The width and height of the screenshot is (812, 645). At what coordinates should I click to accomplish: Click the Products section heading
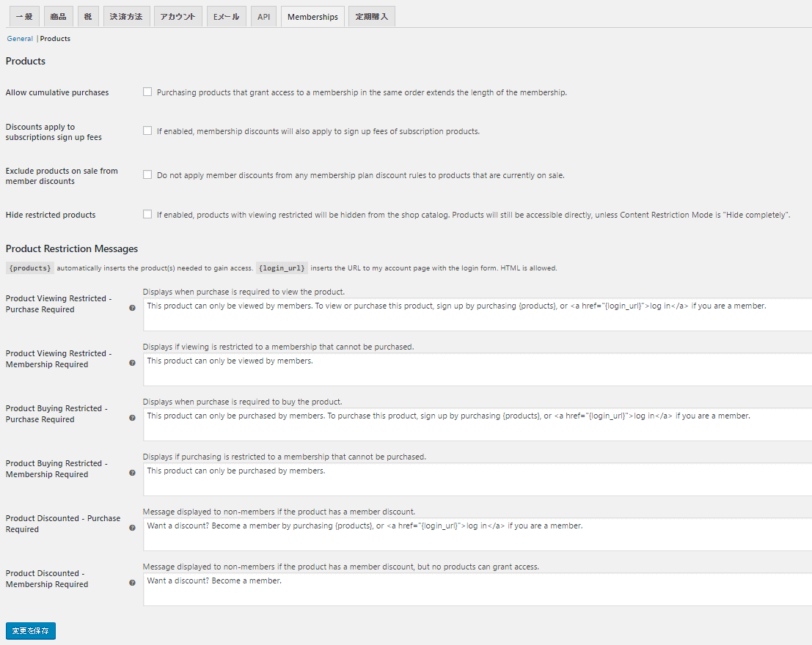[26, 61]
